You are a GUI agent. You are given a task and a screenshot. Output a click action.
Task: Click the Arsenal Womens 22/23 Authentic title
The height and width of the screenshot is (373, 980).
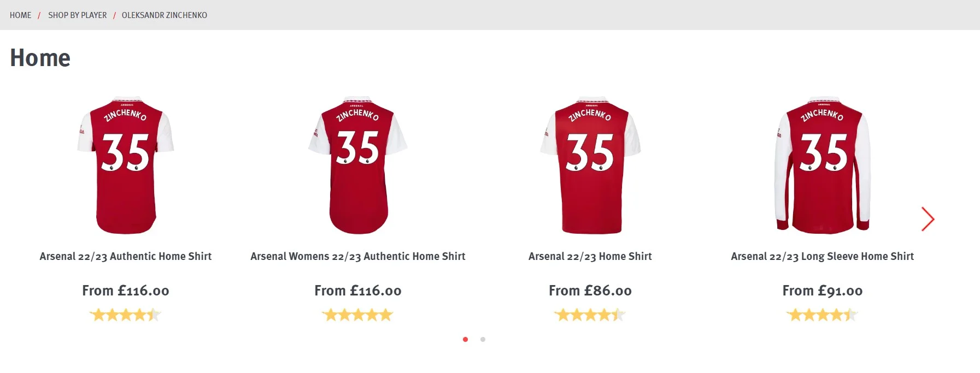pyautogui.click(x=358, y=256)
